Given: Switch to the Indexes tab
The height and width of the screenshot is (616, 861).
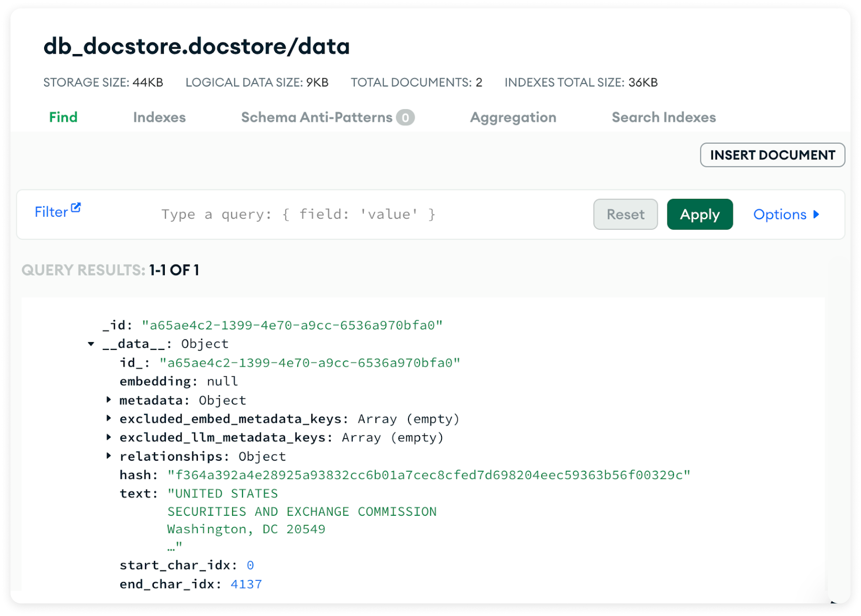Looking at the screenshot, I should coord(159,118).
